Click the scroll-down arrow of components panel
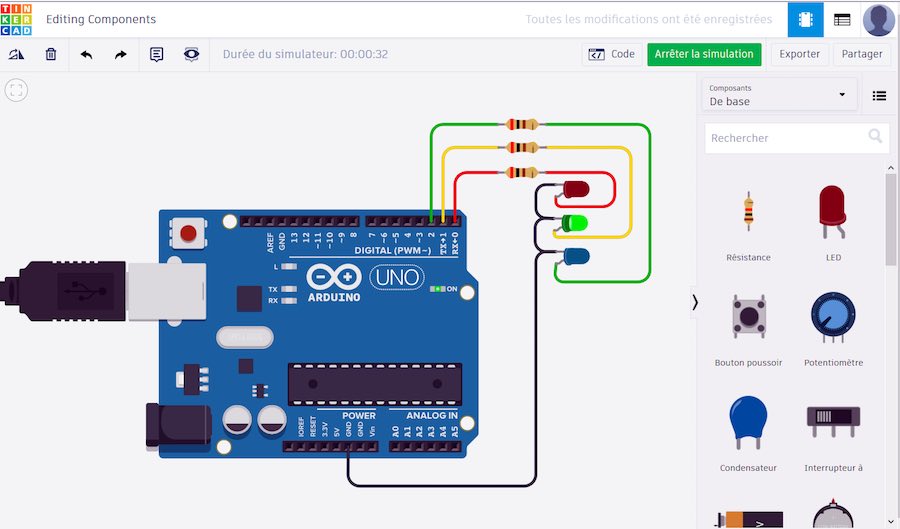Image resolution: width=900 pixels, height=529 pixels. [x=891, y=522]
